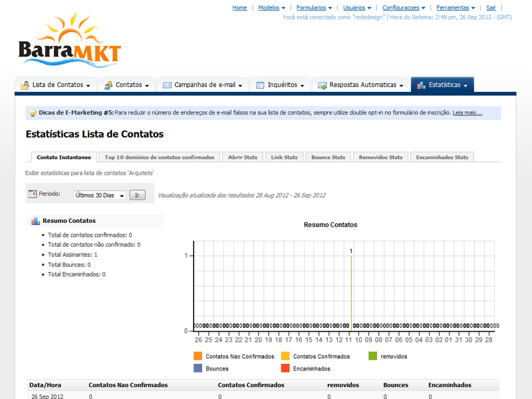Click 'Total Encaminhados: 0' text

coord(76,274)
